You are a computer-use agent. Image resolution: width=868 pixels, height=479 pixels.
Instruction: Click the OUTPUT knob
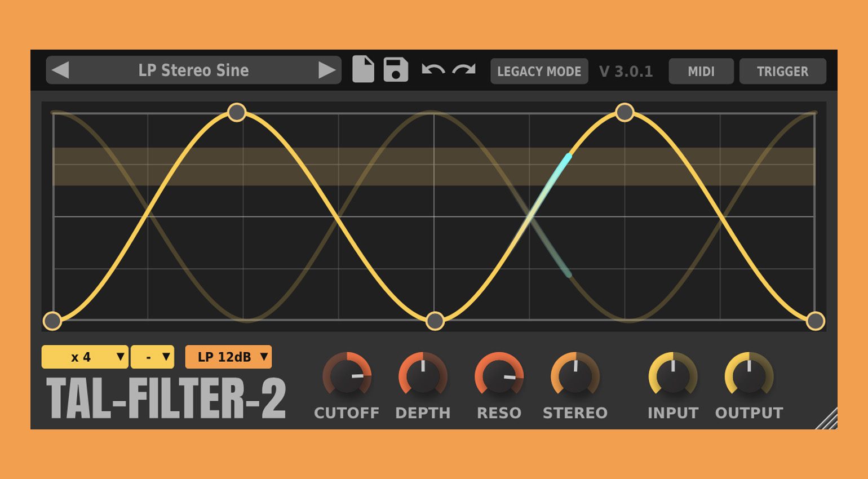tap(749, 376)
